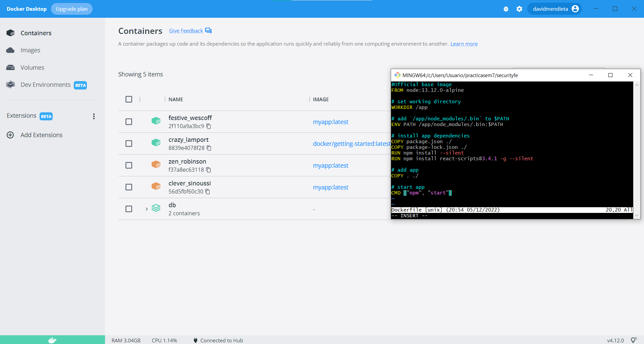Open Docker settings via the gear icon
Image resolution: width=644 pixels, height=344 pixels.
519,9
